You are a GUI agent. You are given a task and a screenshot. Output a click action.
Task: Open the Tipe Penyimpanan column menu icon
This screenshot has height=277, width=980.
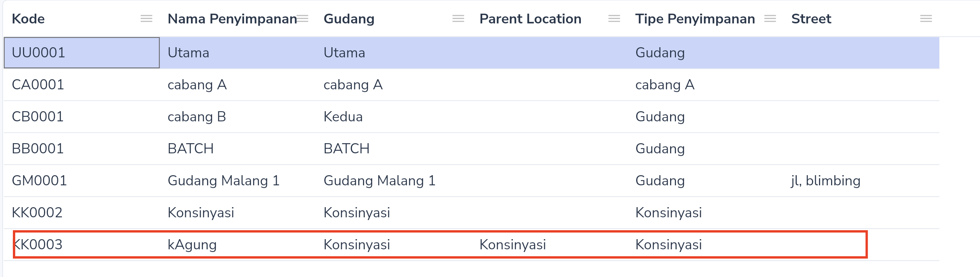click(x=770, y=19)
